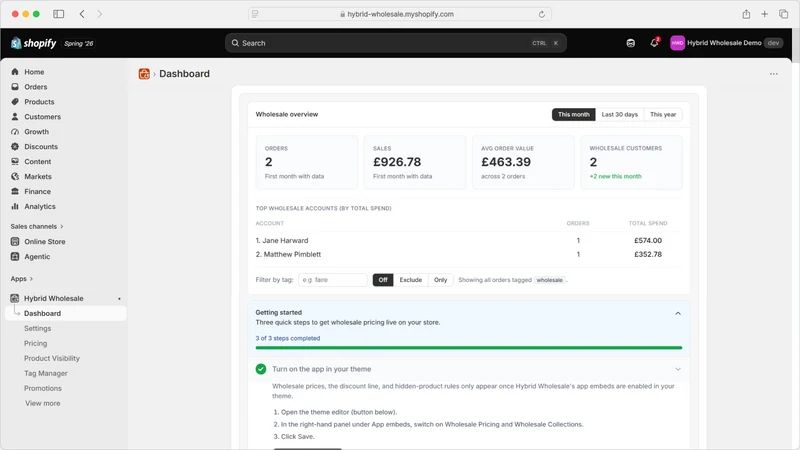This screenshot has height=450, width=800.
Task: Expand View more in app submenu
Action: [43, 403]
